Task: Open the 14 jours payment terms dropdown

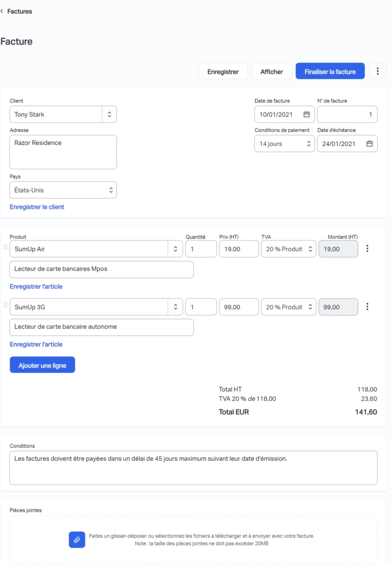Action: coord(284,144)
